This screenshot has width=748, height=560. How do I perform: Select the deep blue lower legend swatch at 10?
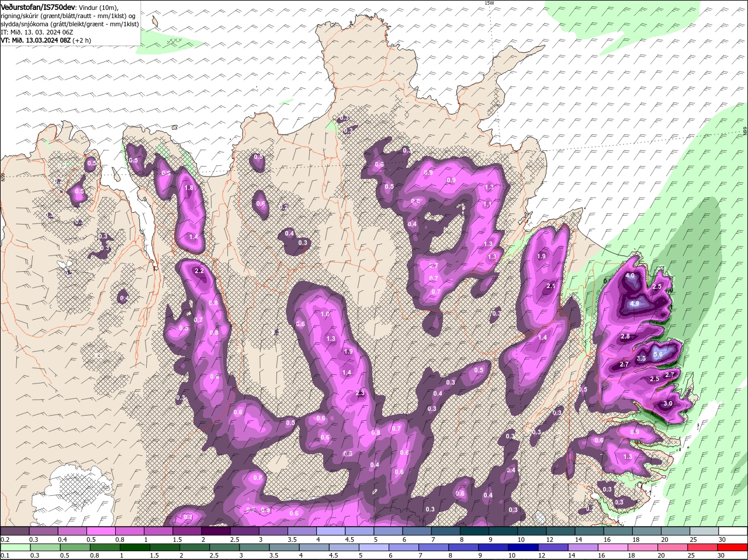click(525, 548)
